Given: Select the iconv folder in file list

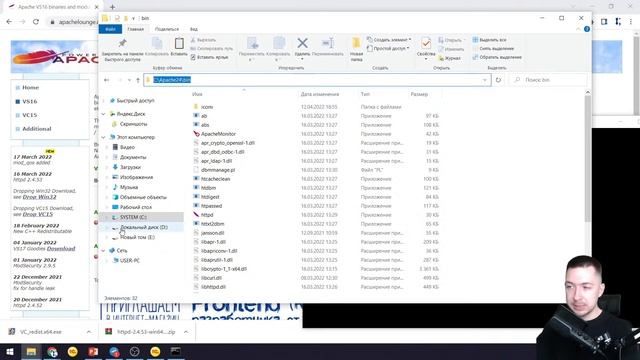Looking at the screenshot, I should click(x=207, y=107).
